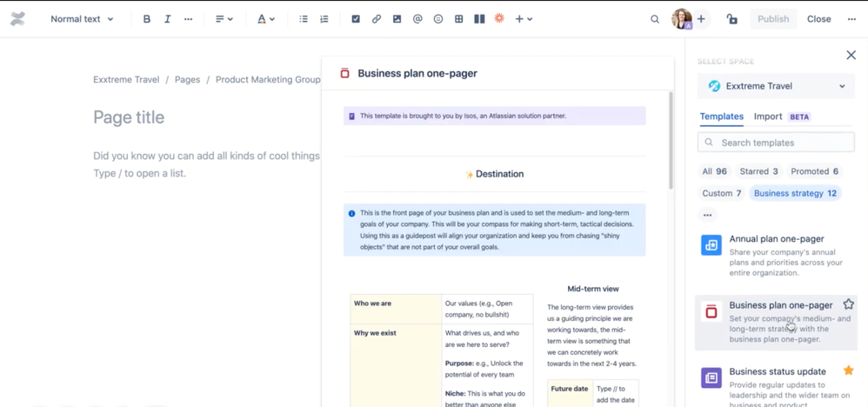The image size is (868, 407).
Task: Click the Annual plan one-pager icon
Action: tap(711, 244)
